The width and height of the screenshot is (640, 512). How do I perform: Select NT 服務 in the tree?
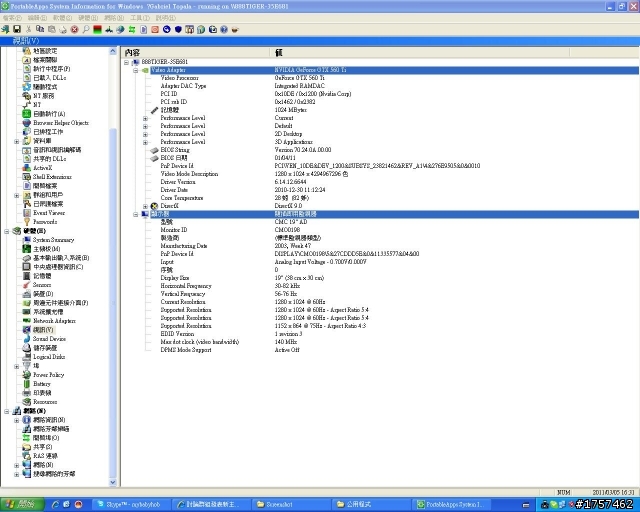click(x=43, y=96)
